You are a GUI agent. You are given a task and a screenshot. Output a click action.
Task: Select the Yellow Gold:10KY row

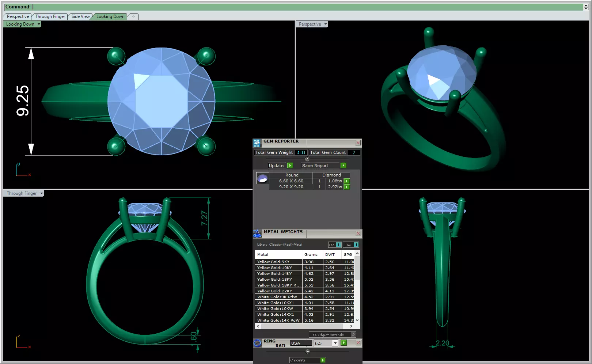point(305,268)
